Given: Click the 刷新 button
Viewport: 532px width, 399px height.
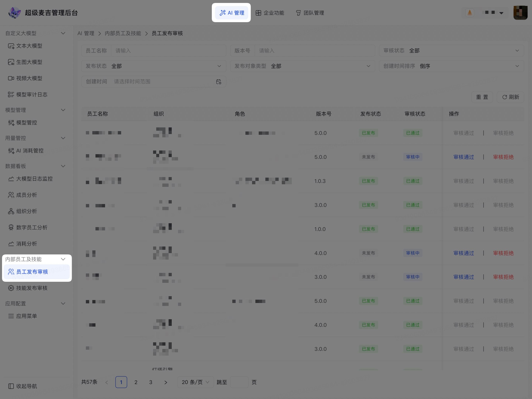Looking at the screenshot, I should click(x=510, y=97).
